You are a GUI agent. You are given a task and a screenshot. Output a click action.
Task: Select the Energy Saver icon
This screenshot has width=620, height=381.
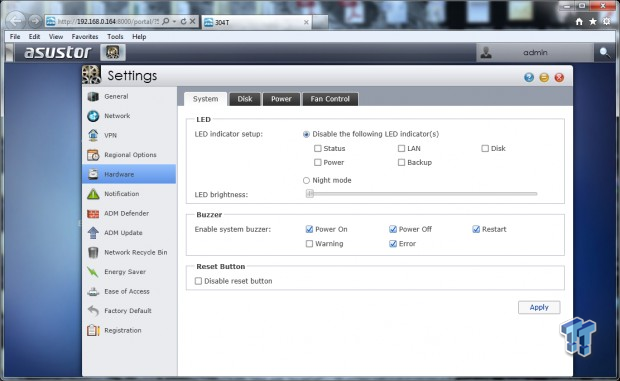click(x=93, y=272)
